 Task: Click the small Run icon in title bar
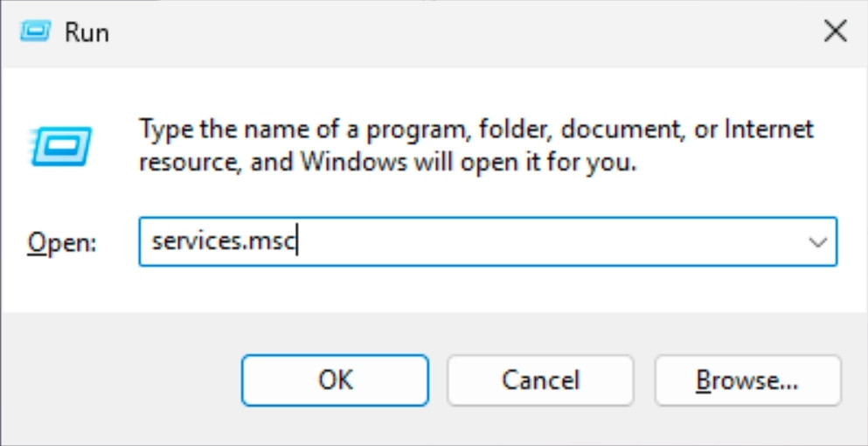click(x=37, y=31)
